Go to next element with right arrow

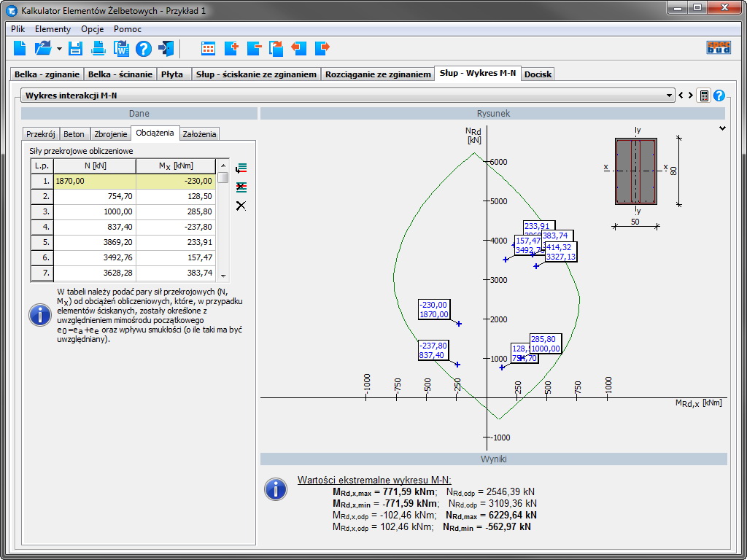click(690, 96)
